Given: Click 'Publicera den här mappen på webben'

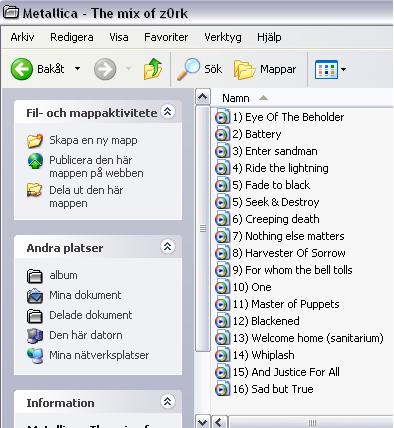Looking at the screenshot, I should 96,167.
